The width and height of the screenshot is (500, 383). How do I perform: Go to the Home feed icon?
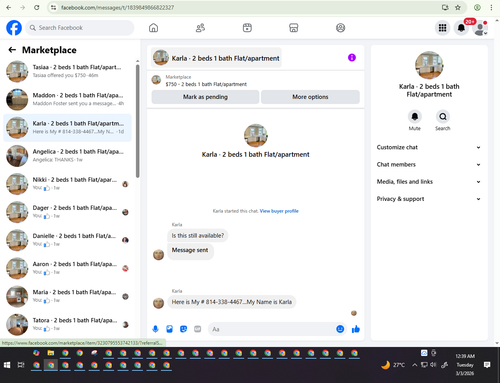pyautogui.click(x=153, y=28)
